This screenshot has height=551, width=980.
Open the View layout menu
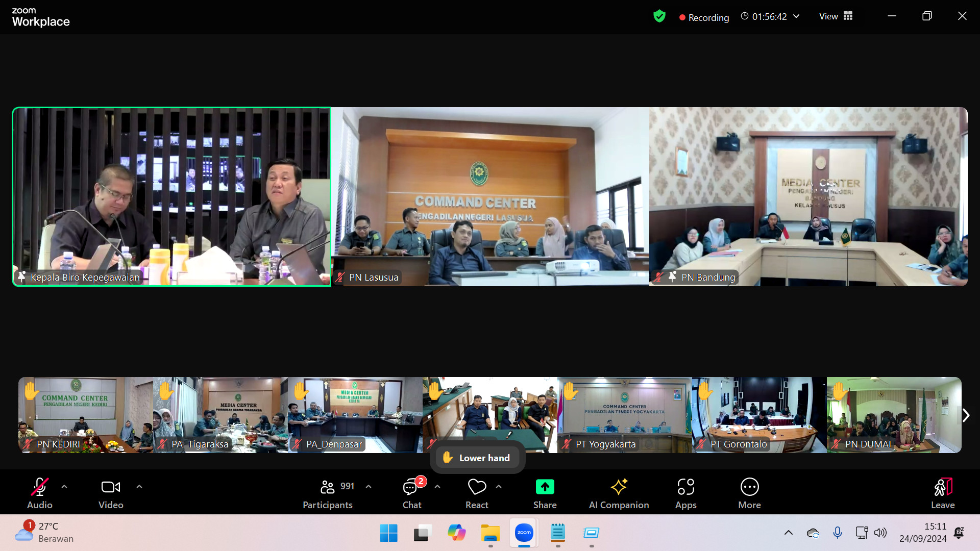click(x=836, y=16)
